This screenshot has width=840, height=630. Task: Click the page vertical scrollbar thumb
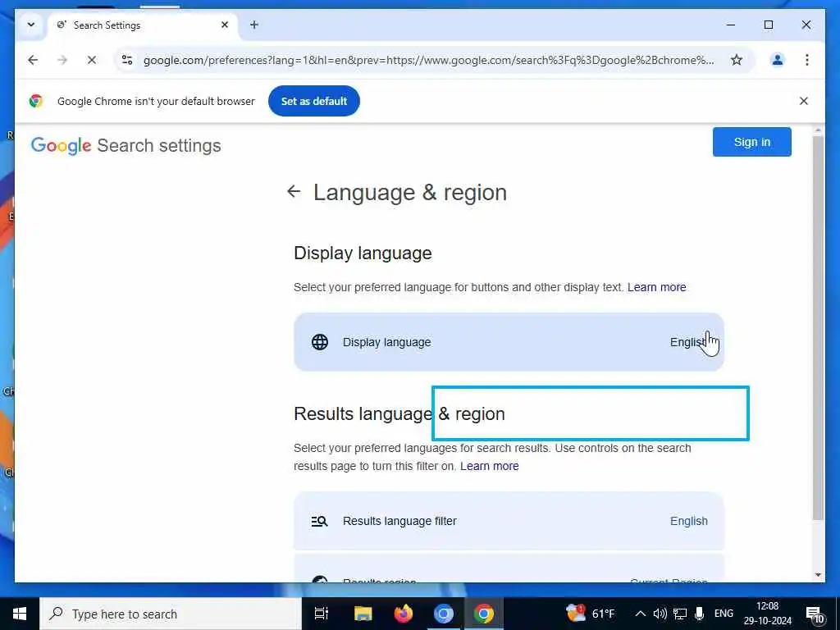[x=818, y=328]
